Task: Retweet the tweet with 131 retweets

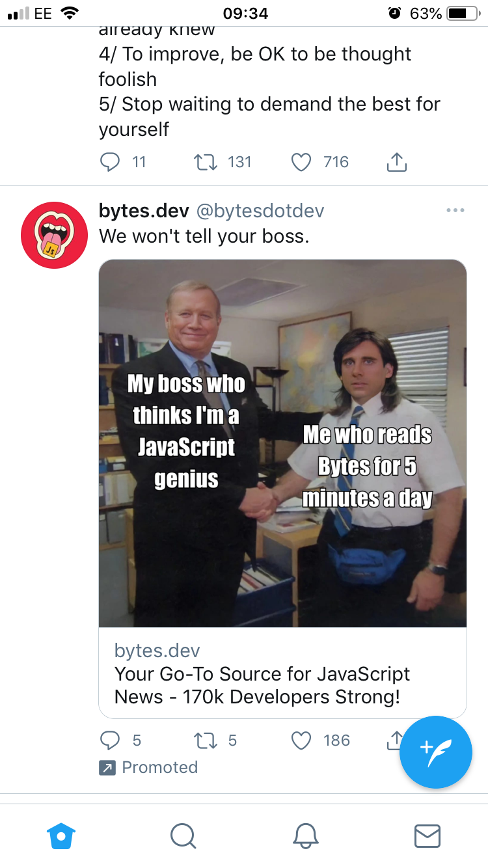Action: tap(206, 162)
